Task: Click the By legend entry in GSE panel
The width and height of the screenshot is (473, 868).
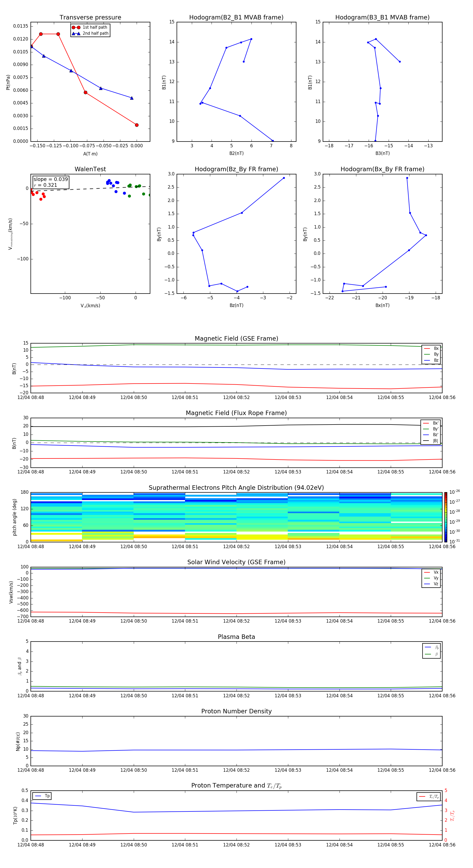Action: [431, 354]
